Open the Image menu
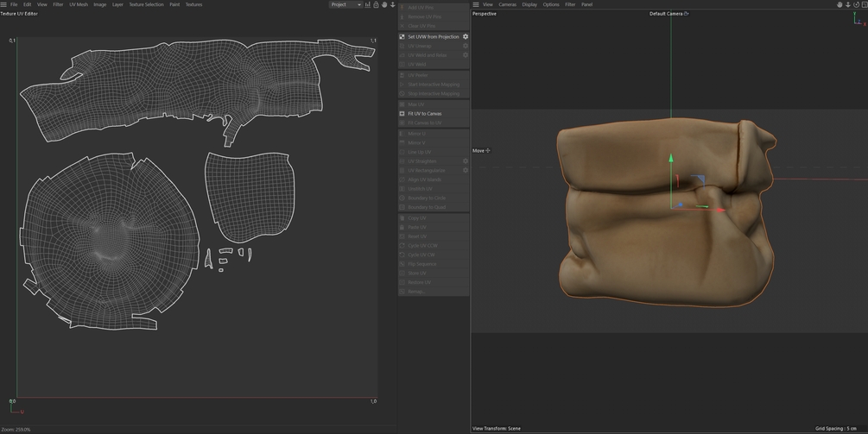This screenshot has height=434, width=868. click(x=99, y=4)
